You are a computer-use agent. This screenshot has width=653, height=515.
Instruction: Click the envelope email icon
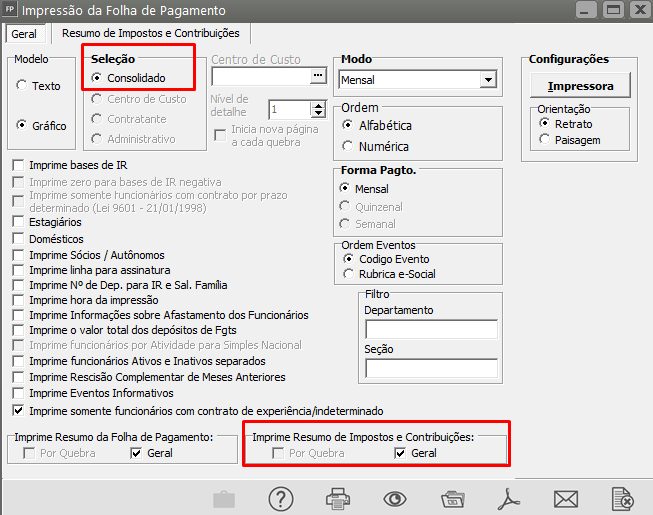click(567, 497)
